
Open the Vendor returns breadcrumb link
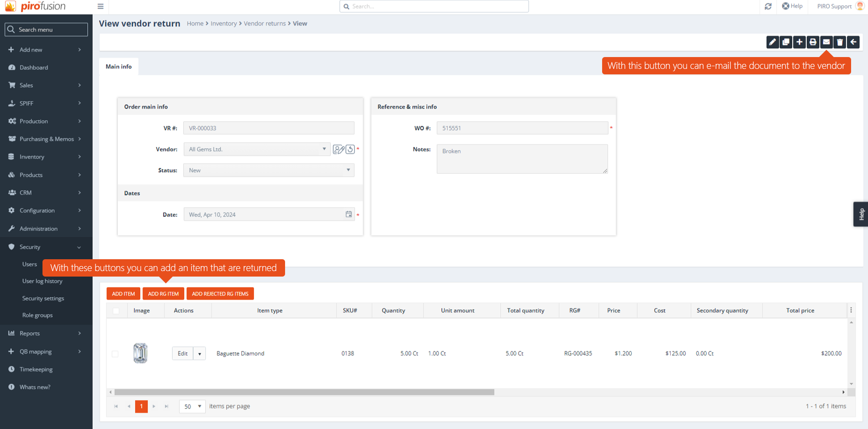click(265, 23)
